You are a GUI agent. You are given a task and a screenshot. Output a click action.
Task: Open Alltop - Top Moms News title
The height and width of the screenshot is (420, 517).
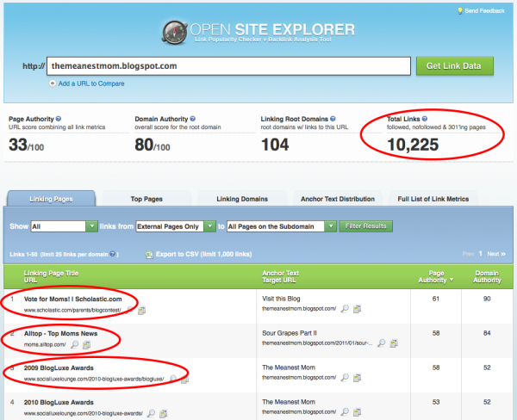60,333
